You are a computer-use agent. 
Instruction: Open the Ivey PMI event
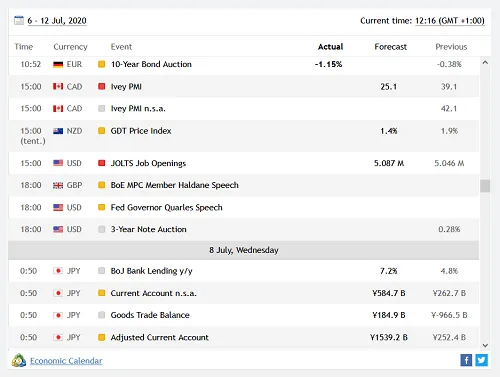[x=126, y=87]
